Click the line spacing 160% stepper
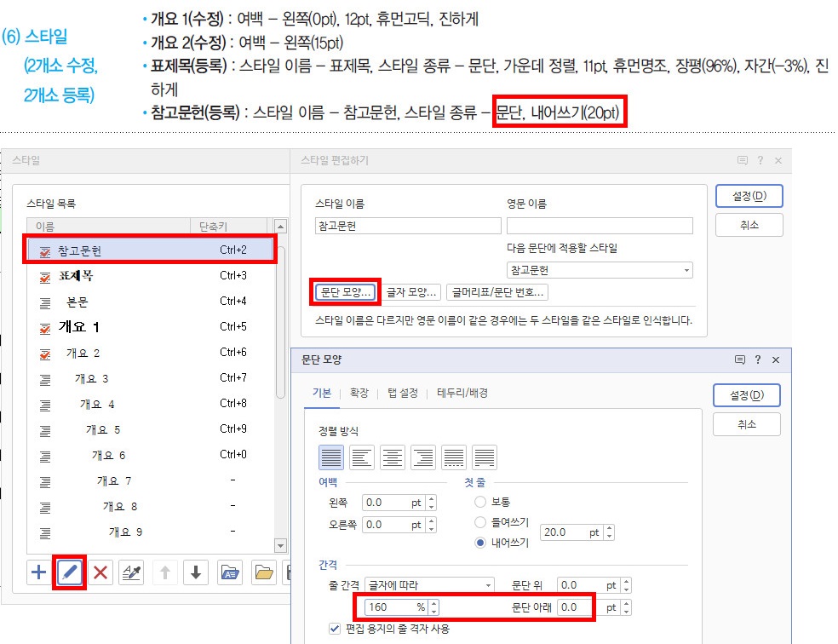Image resolution: width=838 pixels, height=644 pixels. pos(434,607)
